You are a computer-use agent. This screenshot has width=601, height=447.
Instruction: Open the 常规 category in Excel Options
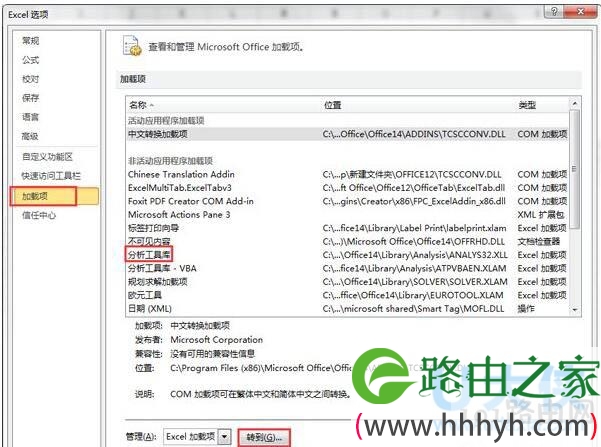coord(31,41)
